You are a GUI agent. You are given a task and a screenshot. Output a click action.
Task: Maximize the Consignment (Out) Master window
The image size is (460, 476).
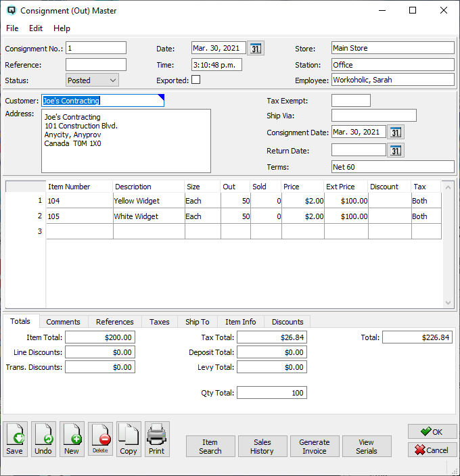tap(413, 10)
